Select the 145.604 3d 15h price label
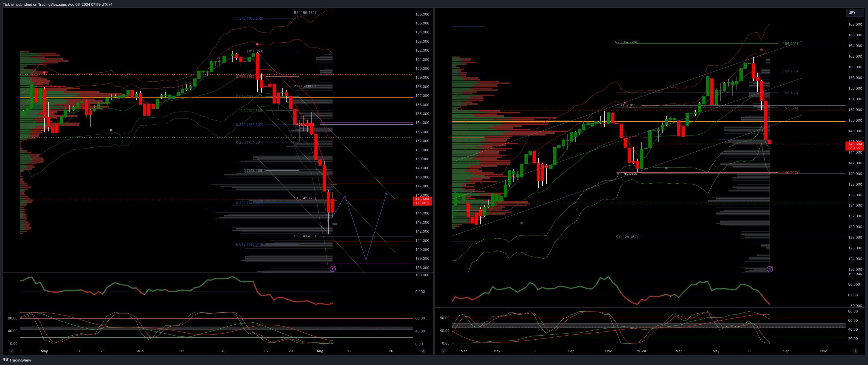 coord(855,146)
